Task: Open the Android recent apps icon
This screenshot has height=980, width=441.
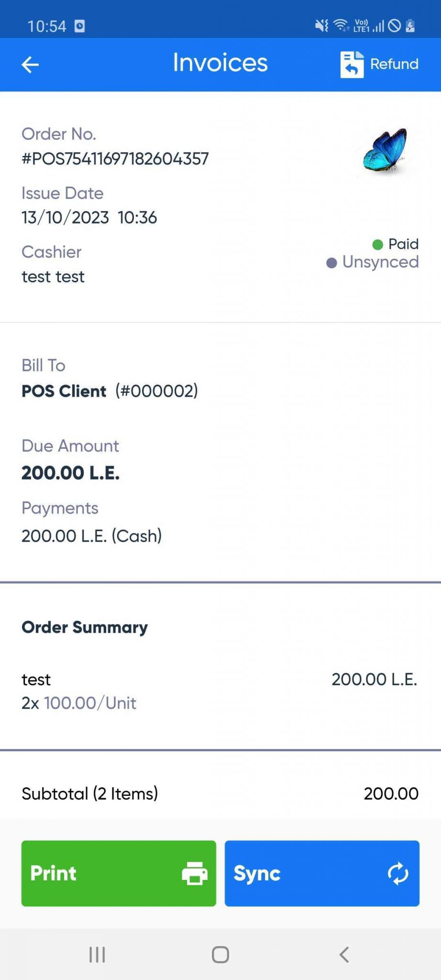Action: tap(97, 954)
